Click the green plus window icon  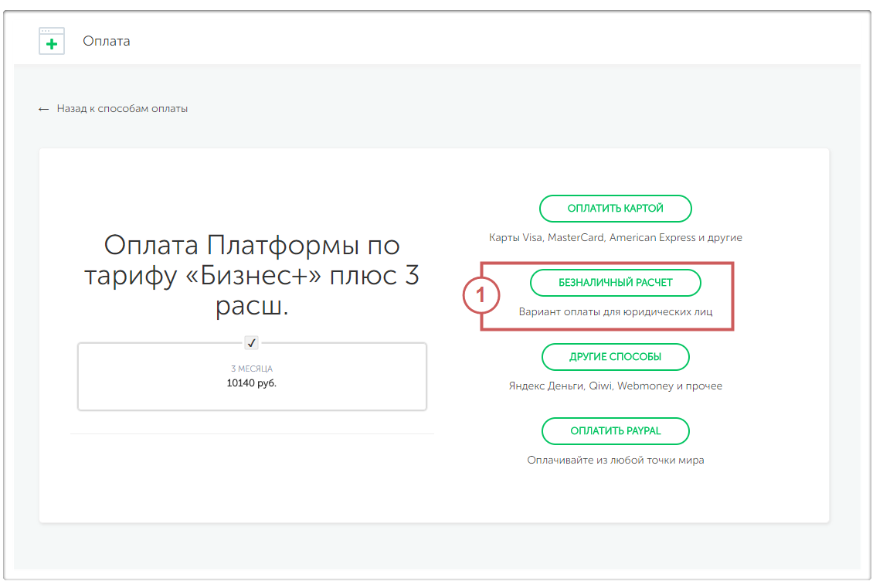52,42
